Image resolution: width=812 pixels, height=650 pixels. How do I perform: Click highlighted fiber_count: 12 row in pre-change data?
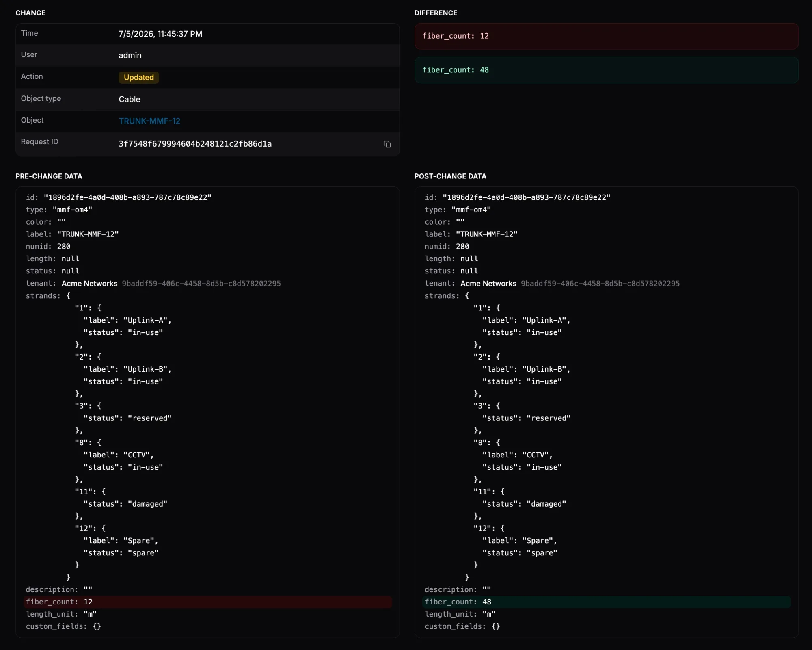(x=208, y=602)
